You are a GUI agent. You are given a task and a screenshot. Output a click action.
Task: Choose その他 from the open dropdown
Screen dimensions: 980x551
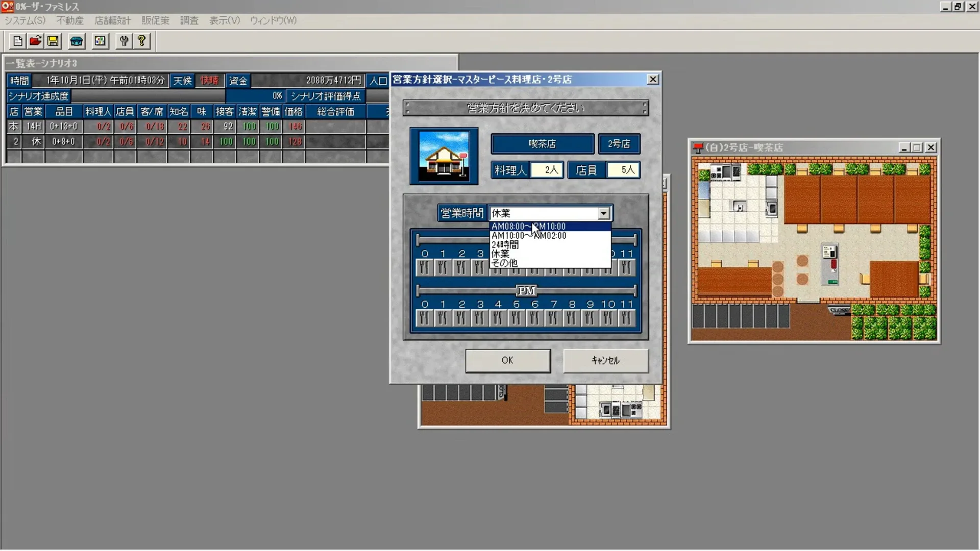(503, 263)
